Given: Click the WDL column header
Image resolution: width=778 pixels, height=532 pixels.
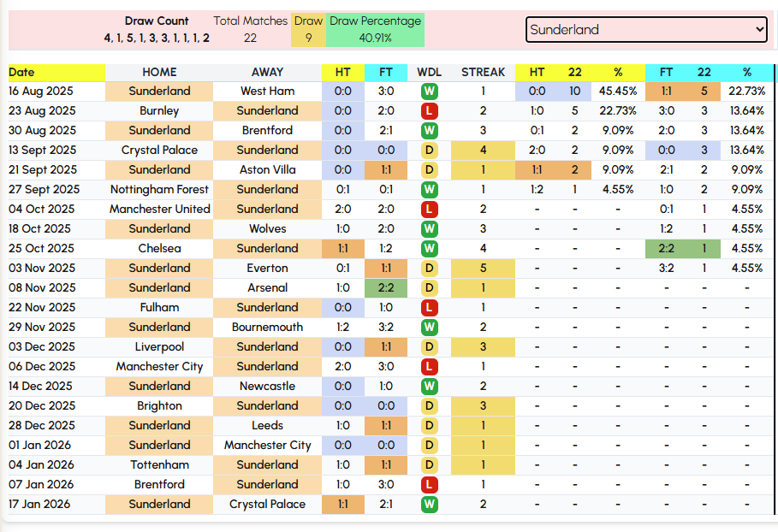Looking at the screenshot, I should [429, 73].
